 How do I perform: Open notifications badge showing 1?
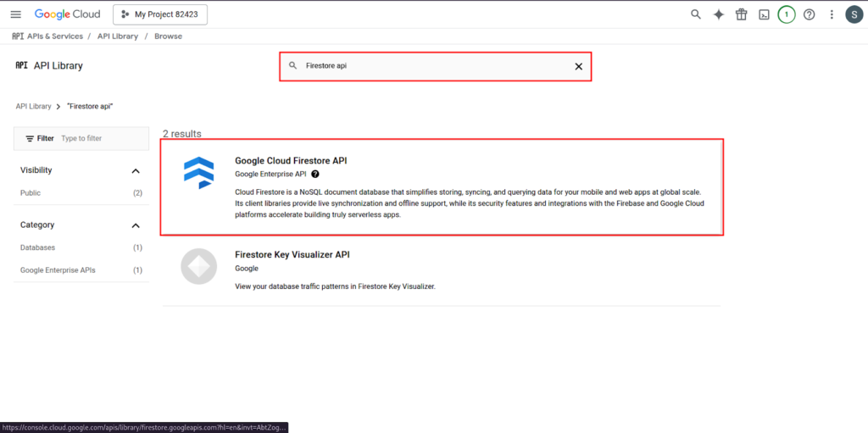(x=787, y=14)
